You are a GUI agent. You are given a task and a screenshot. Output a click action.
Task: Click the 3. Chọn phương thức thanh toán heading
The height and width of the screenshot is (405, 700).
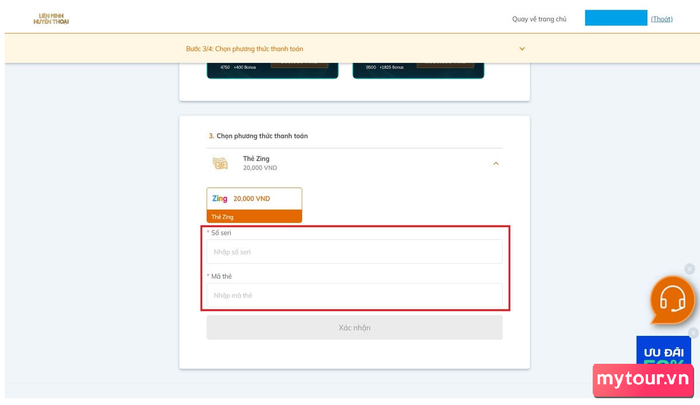click(x=258, y=136)
